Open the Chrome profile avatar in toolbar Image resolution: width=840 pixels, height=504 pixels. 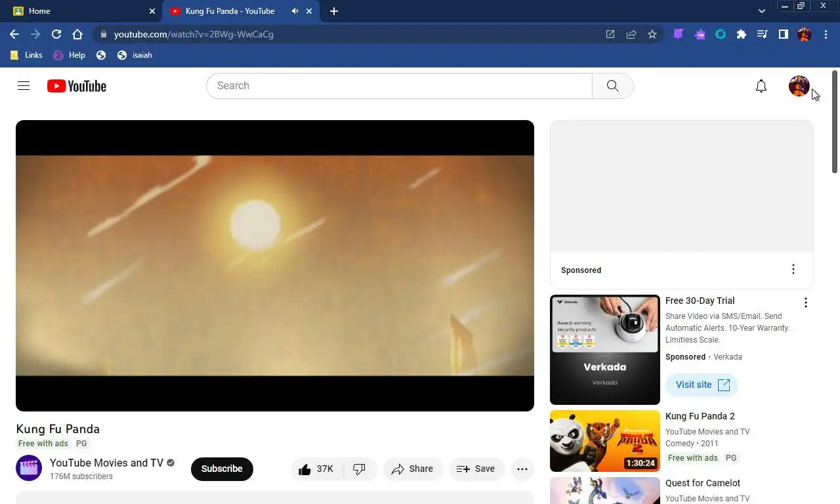click(805, 34)
